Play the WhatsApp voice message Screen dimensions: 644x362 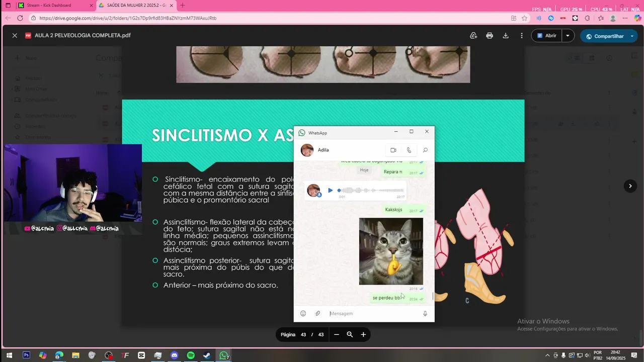(330, 190)
